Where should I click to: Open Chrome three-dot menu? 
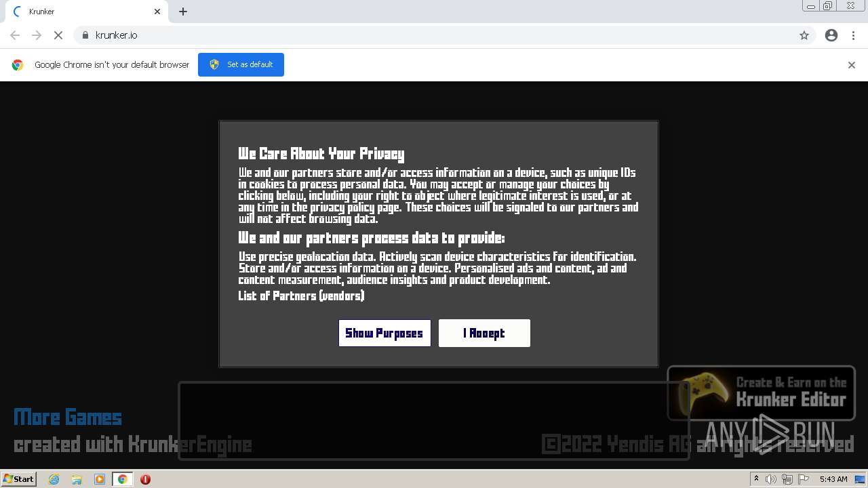click(853, 35)
